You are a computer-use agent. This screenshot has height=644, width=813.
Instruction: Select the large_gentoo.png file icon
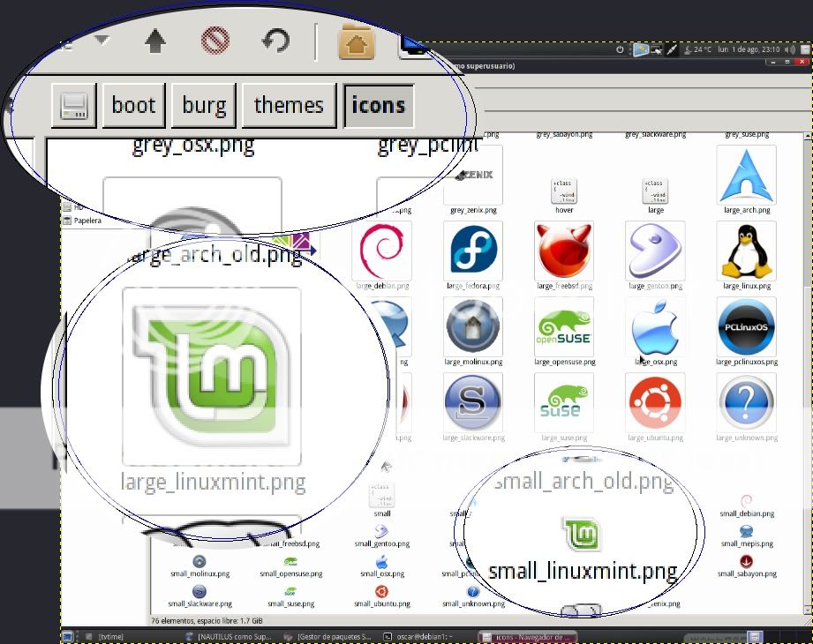coord(655,251)
